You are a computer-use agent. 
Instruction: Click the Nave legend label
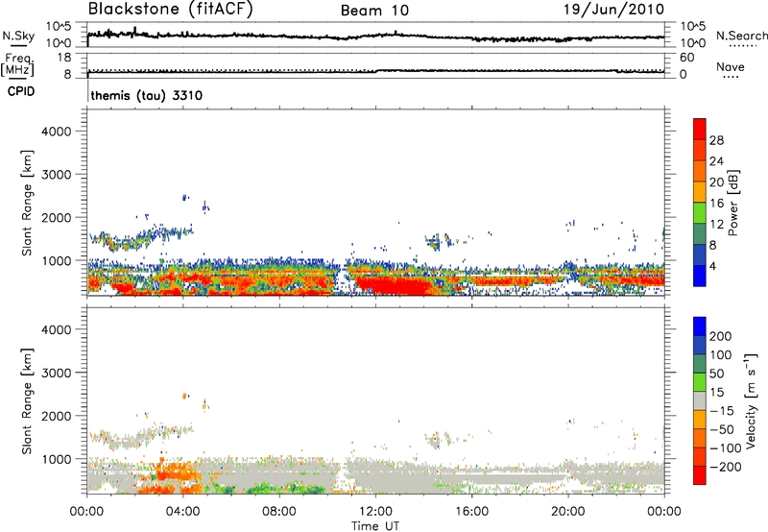point(730,66)
